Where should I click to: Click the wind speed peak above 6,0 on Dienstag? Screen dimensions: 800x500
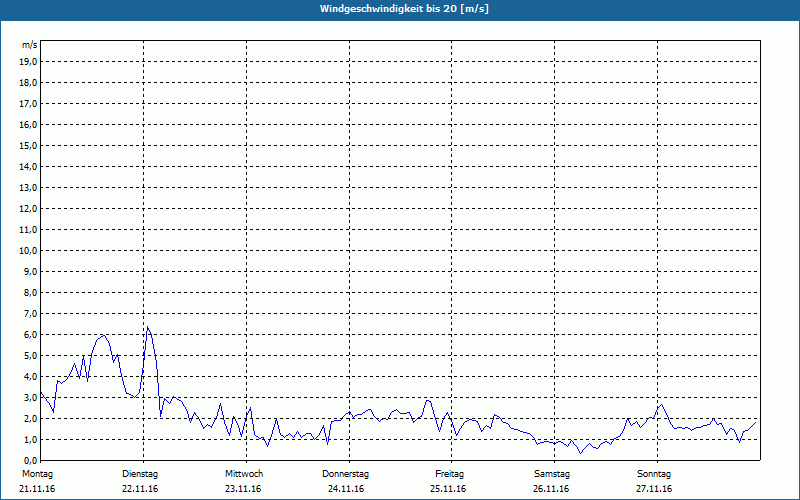pos(147,327)
